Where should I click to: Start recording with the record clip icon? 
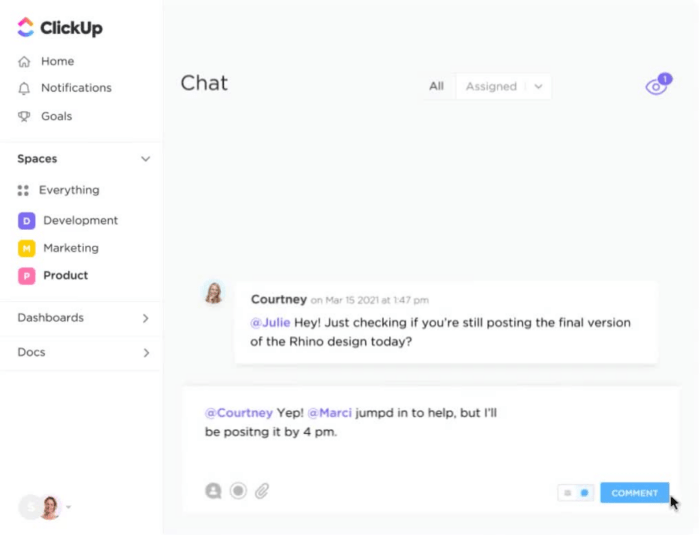pyautogui.click(x=238, y=491)
